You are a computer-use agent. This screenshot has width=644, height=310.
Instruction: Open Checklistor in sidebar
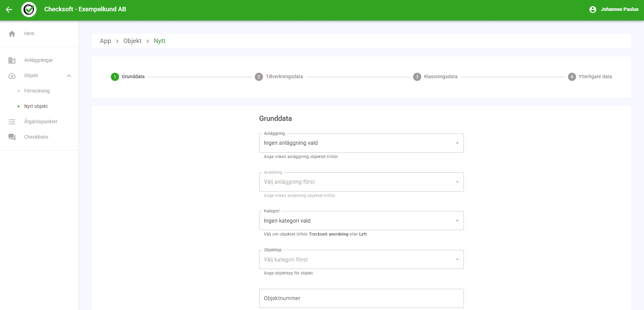coord(39,137)
